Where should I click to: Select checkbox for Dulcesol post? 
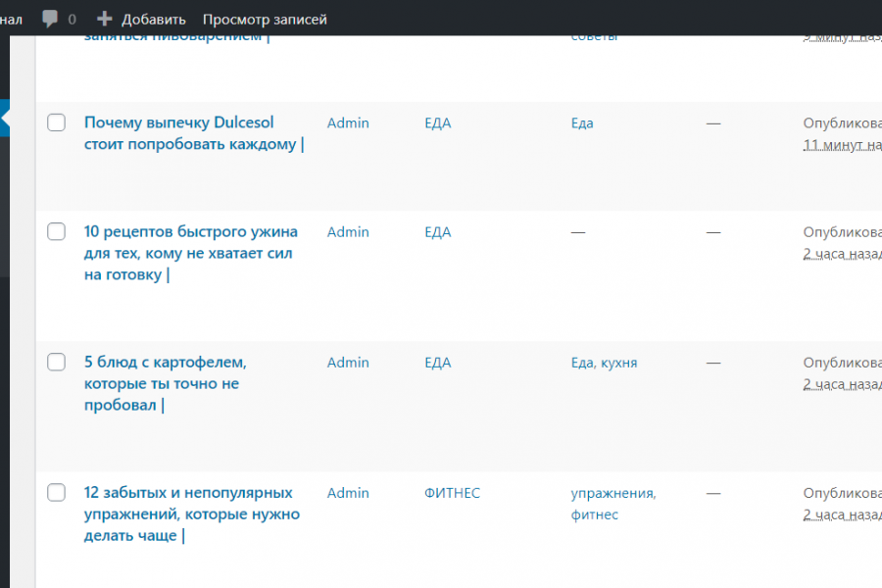(x=57, y=122)
